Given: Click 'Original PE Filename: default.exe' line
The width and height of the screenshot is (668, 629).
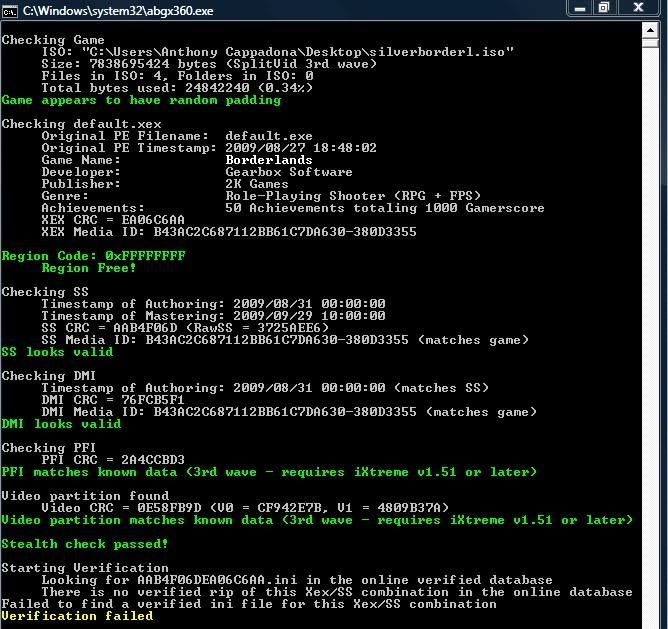Looking at the screenshot, I should point(177,136).
